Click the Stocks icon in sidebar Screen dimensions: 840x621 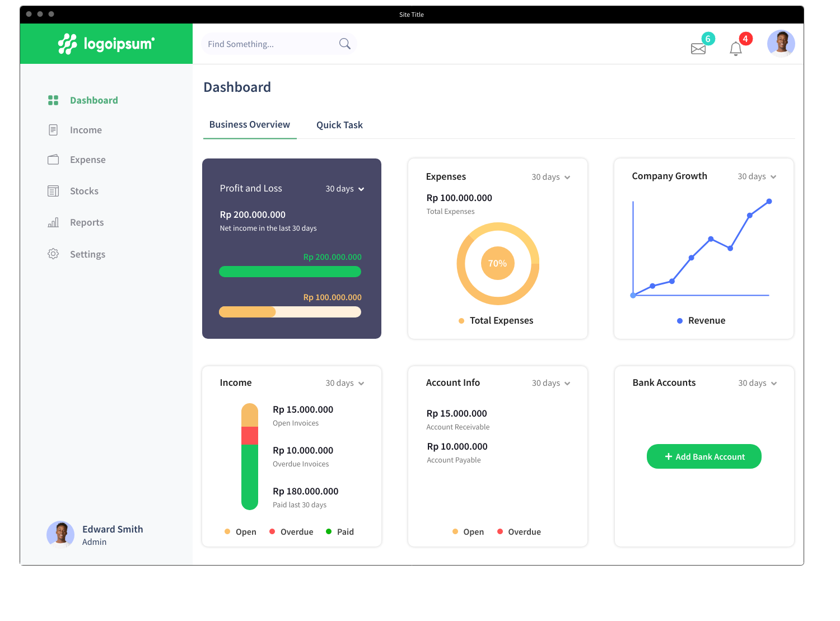coord(53,191)
